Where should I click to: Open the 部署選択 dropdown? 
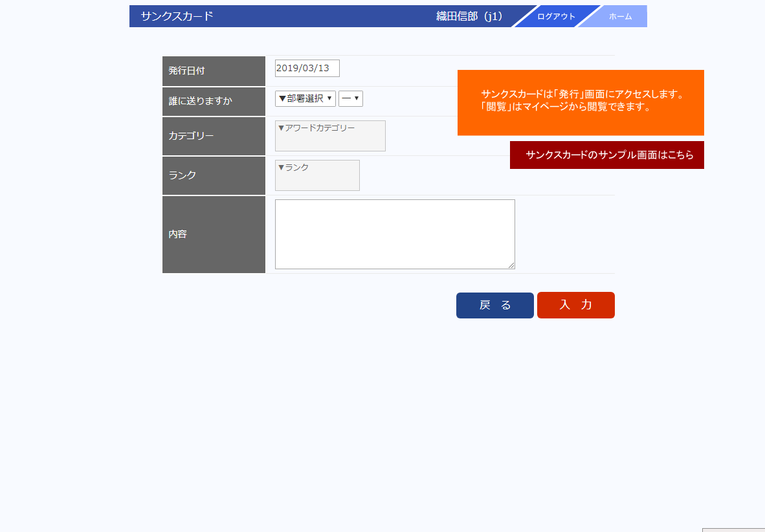pyautogui.click(x=305, y=98)
